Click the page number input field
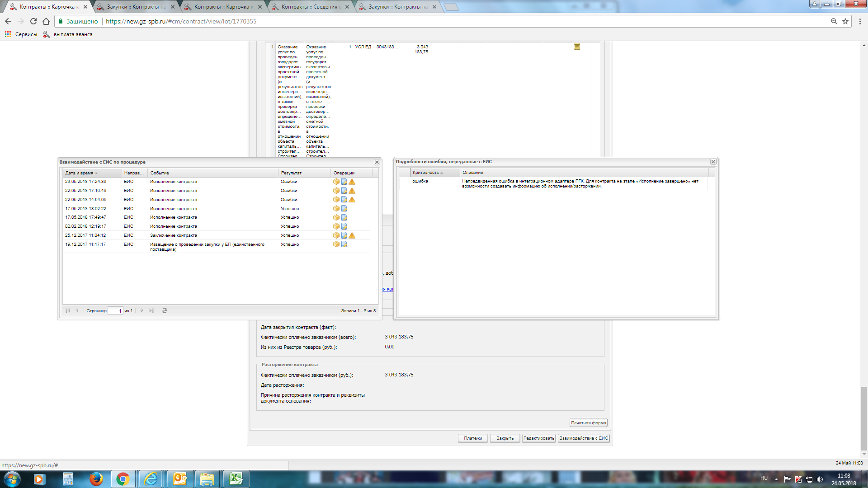 click(115, 311)
